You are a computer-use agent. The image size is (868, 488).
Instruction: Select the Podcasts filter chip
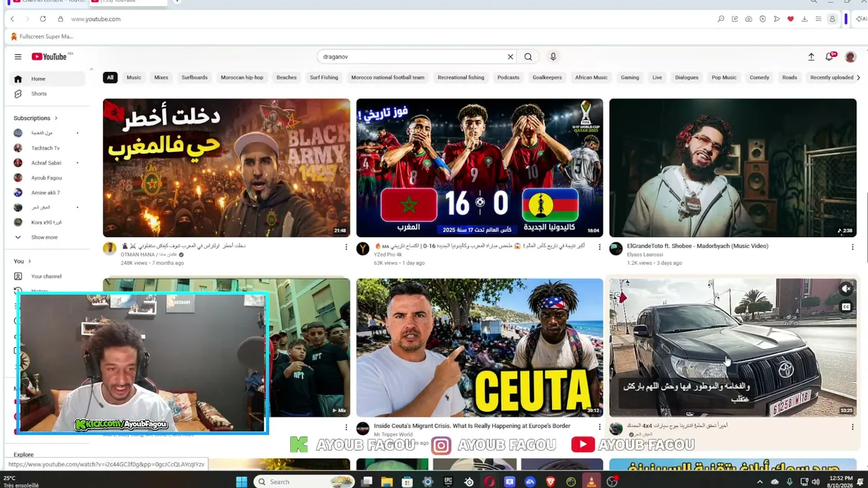click(509, 77)
